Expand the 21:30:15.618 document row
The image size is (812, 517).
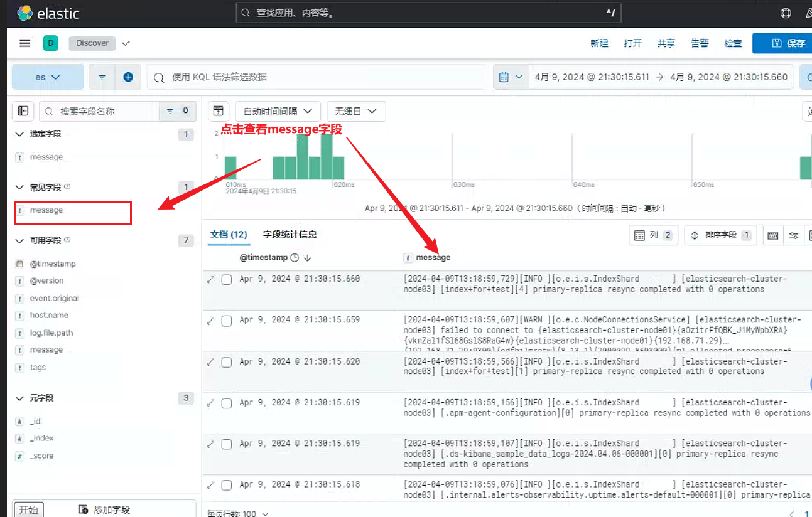pyautogui.click(x=211, y=485)
